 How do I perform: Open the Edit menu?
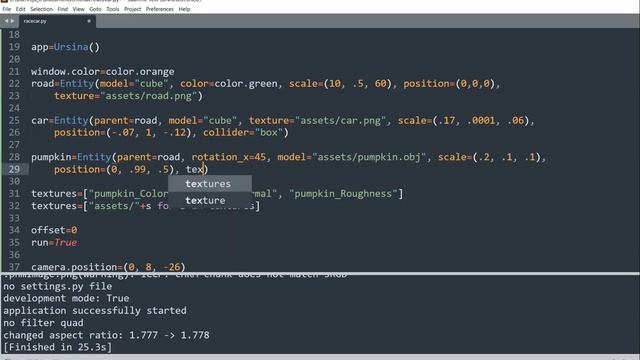[x=20, y=9]
